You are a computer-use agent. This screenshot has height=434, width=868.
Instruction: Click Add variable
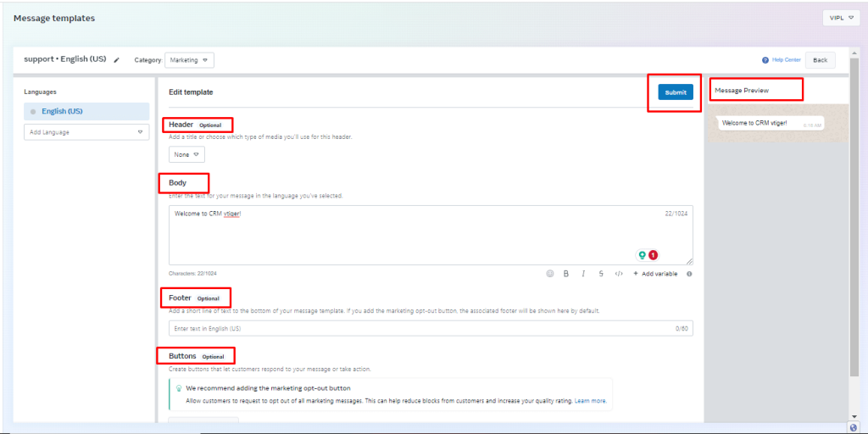click(x=655, y=274)
